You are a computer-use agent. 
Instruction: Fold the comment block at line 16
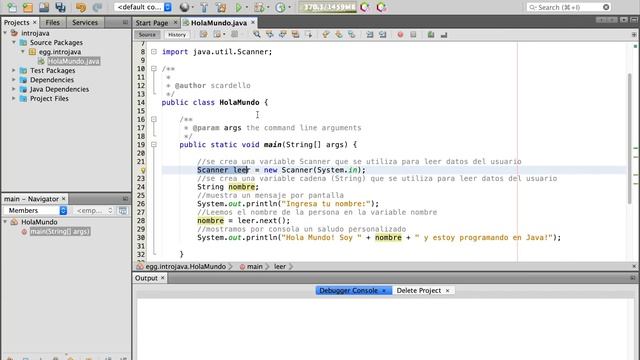[154, 119]
